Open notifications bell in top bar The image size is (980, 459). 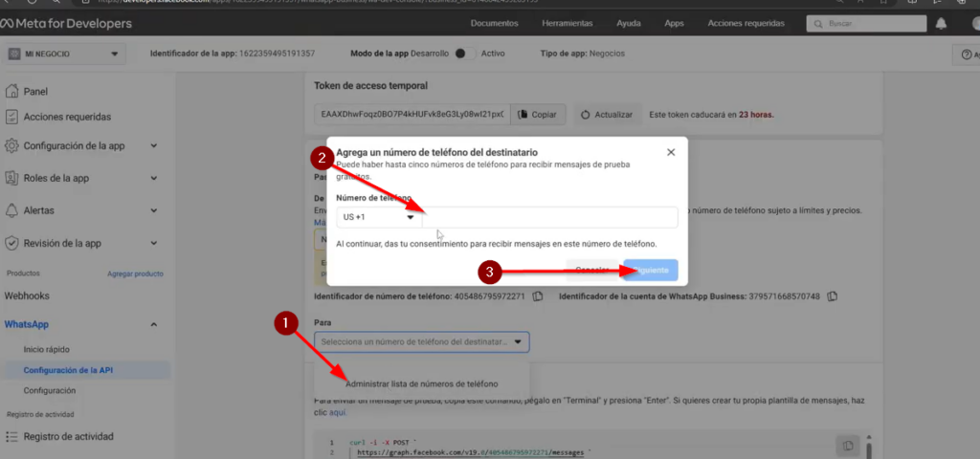941,24
